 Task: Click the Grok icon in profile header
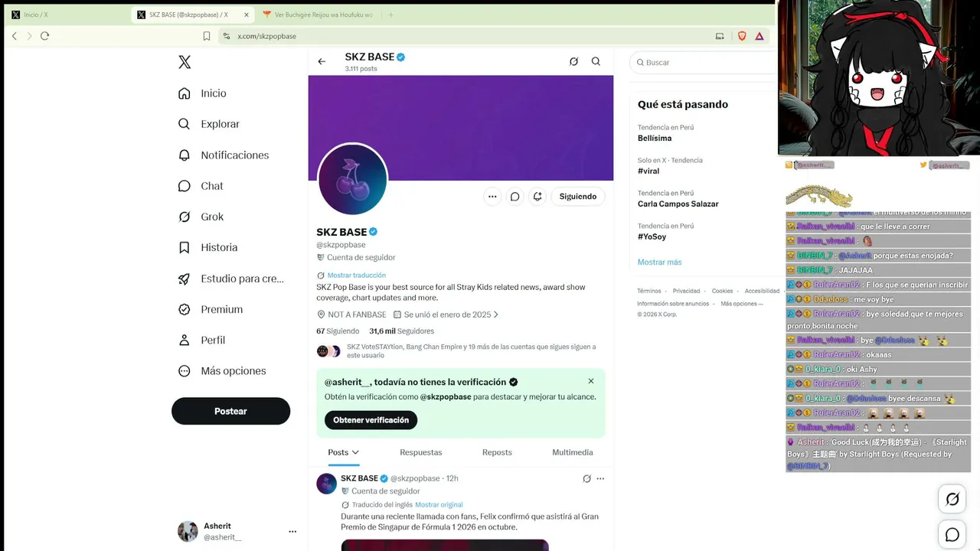[x=573, y=62]
